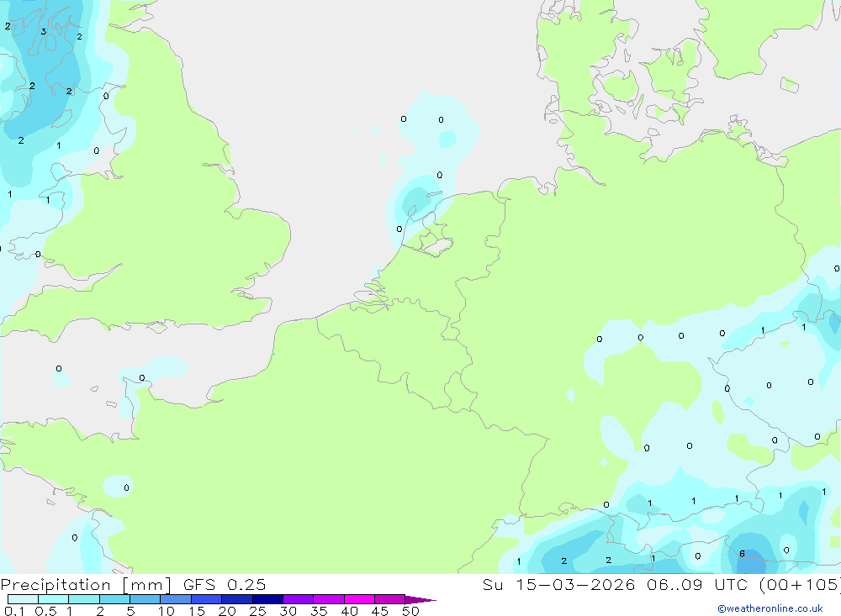Click the '35' legend scale label
This screenshot has width=841, height=616.
pos(319,611)
